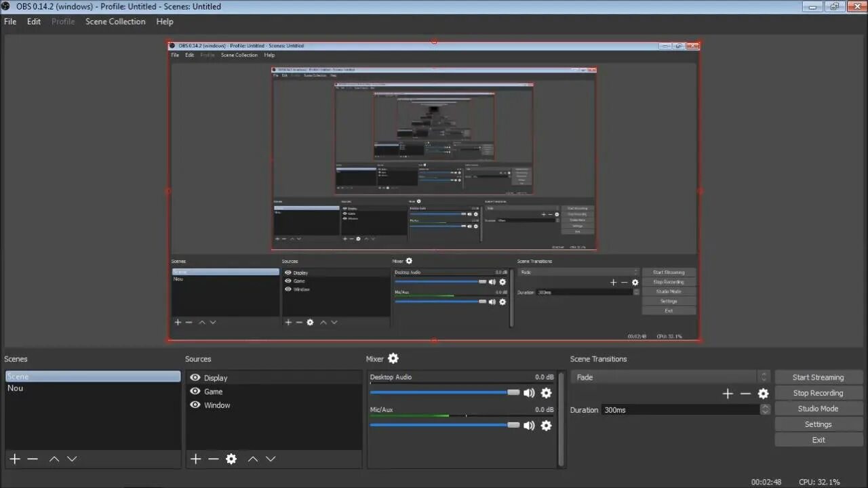Open the Fade transition dropdown

coord(671,377)
